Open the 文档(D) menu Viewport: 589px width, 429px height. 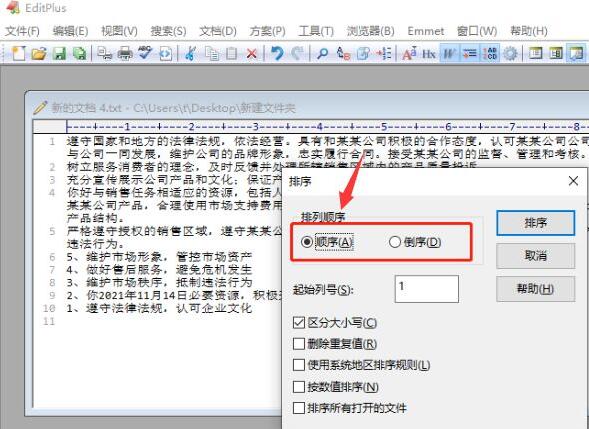[218, 31]
